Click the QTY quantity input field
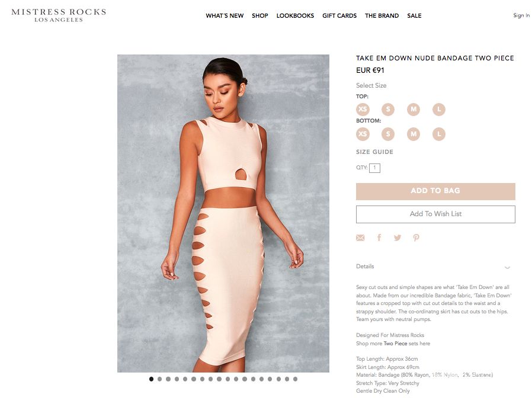This screenshot has width=532, height=398. 374,168
